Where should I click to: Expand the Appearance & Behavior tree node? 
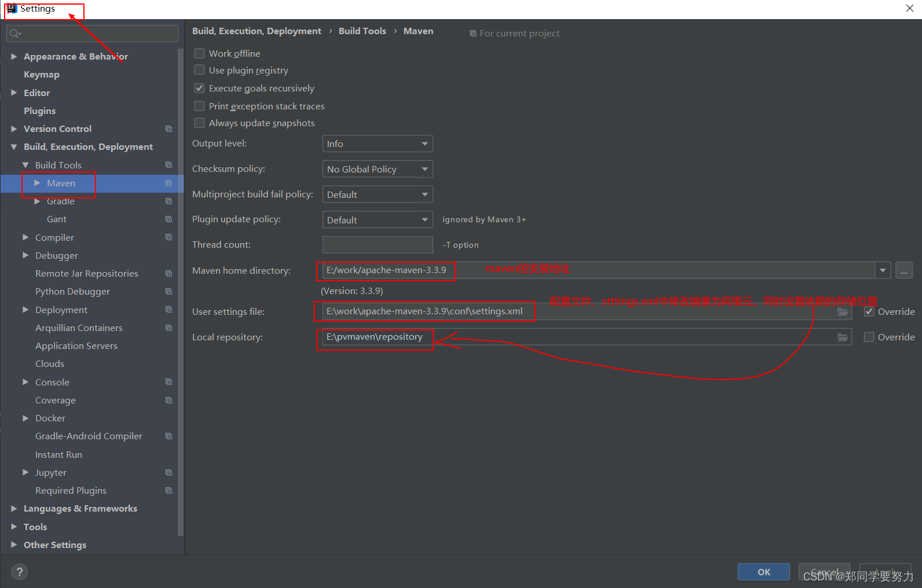tap(14, 57)
